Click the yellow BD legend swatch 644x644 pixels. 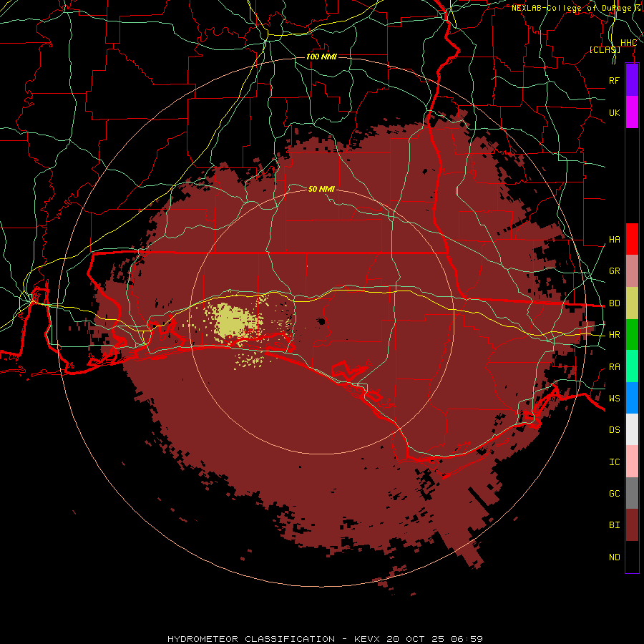(632, 303)
